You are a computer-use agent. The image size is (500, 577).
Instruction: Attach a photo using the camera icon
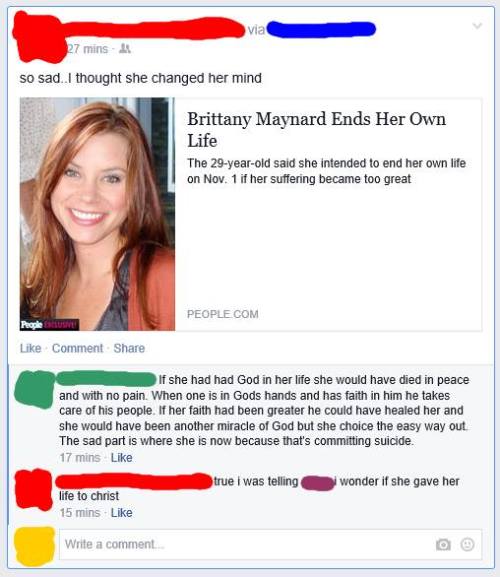pos(443,544)
